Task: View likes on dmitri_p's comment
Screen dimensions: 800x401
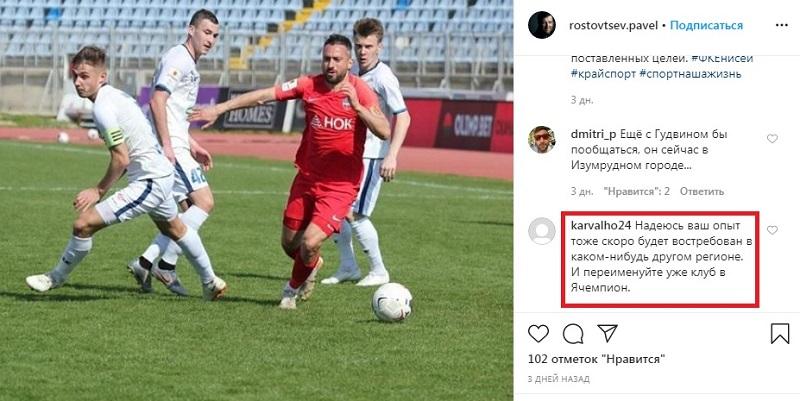Action: tap(636, 191)
